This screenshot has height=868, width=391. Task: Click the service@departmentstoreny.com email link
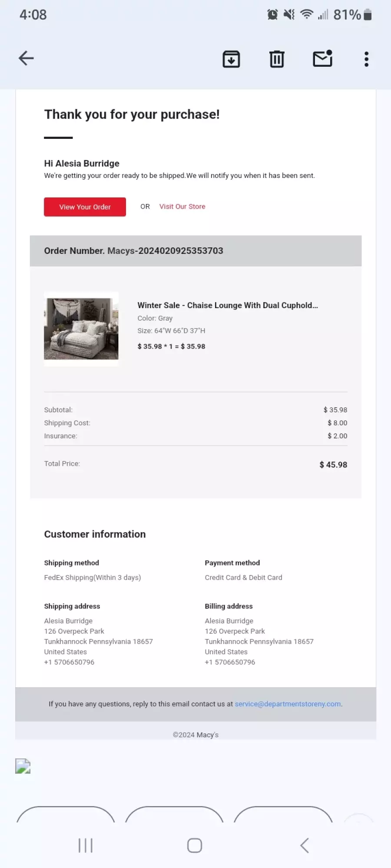point(288,704)
